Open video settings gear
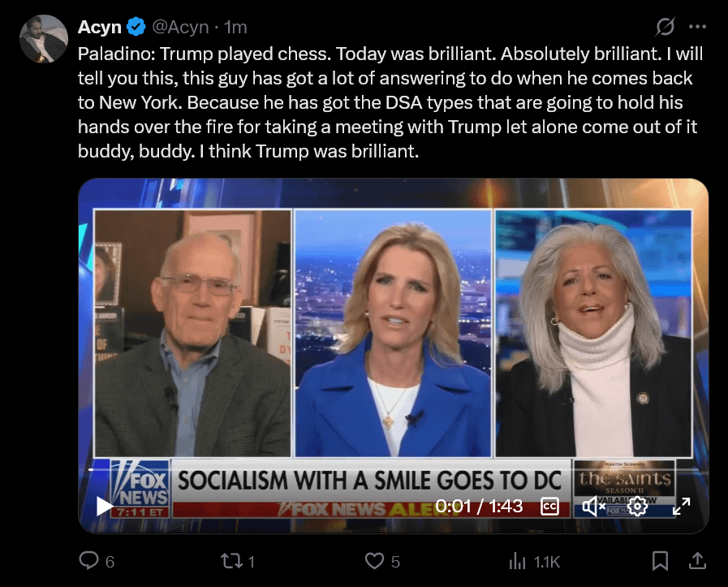Image resolution: width=728 pixels, height=587 pixels. (637, 506)
